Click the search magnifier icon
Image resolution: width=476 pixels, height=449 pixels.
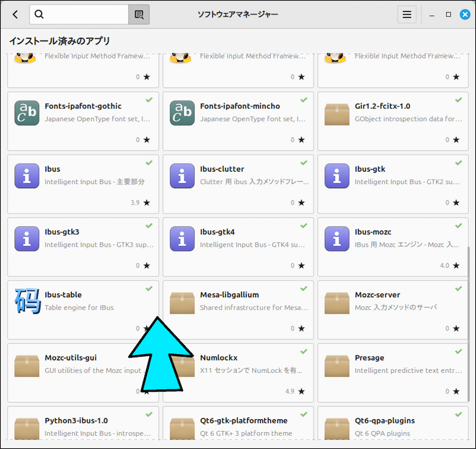coord(39,14)
